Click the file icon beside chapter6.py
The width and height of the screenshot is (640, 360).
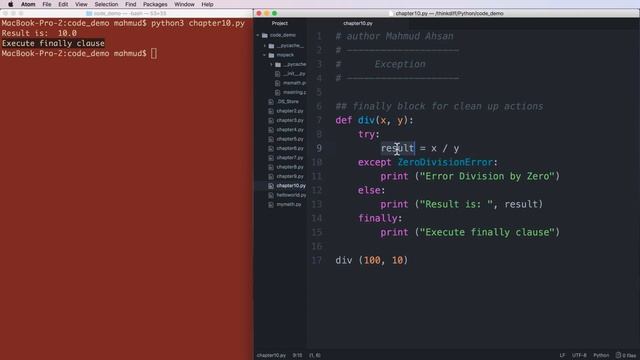pos(271,149)
